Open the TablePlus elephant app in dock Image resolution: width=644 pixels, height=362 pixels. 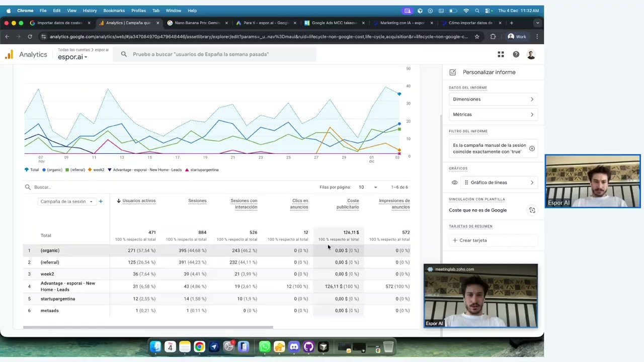[279, 347]
